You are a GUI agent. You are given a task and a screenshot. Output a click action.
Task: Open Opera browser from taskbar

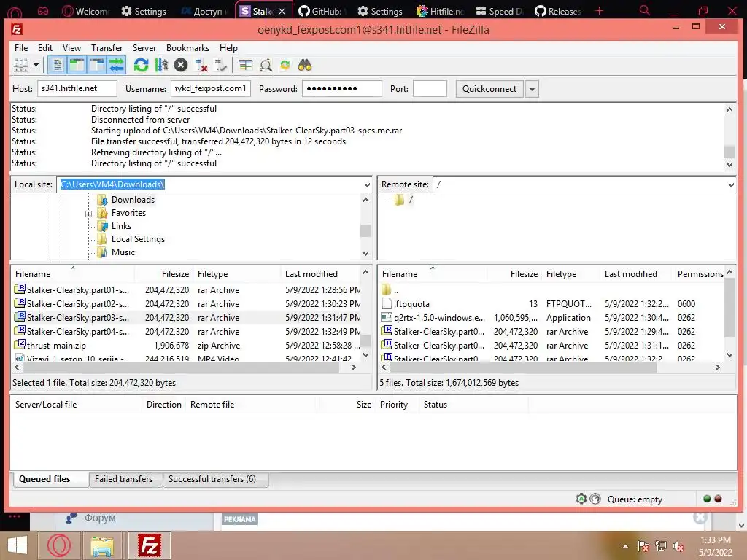tap(59, 545)
